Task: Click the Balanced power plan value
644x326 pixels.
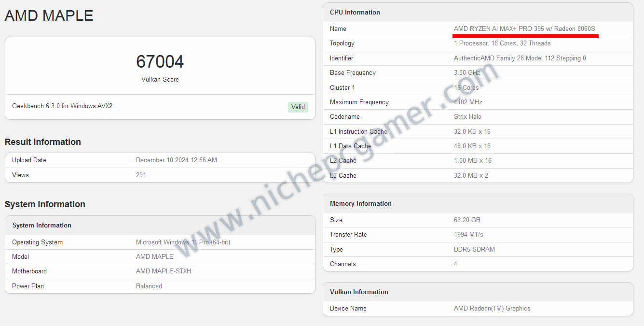Action: (x=149, y=286)
